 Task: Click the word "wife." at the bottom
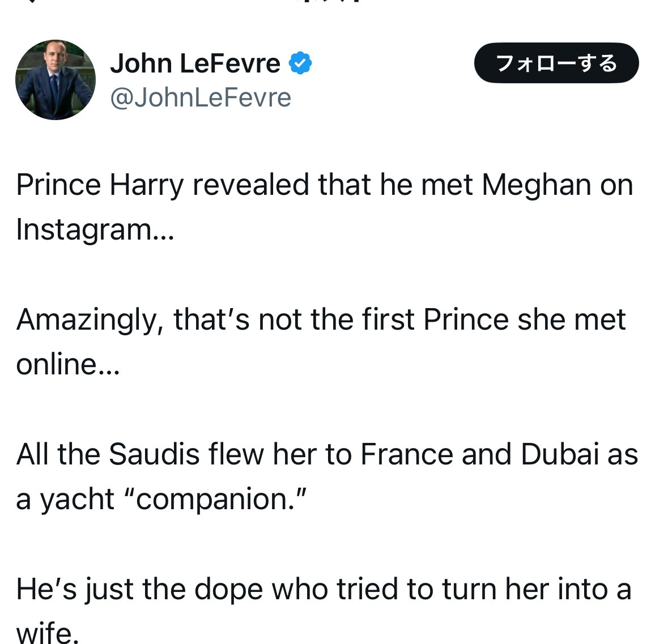(47, 633)
